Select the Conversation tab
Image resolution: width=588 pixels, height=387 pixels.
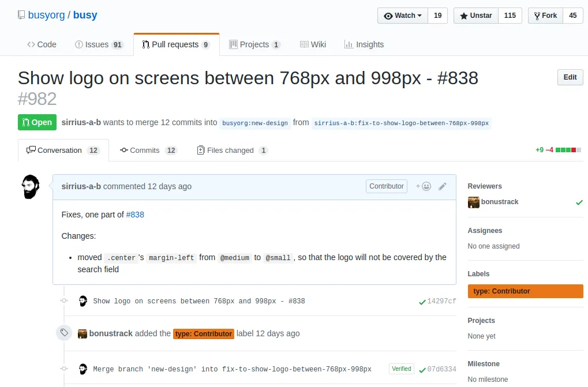click(x=63, y=150)
